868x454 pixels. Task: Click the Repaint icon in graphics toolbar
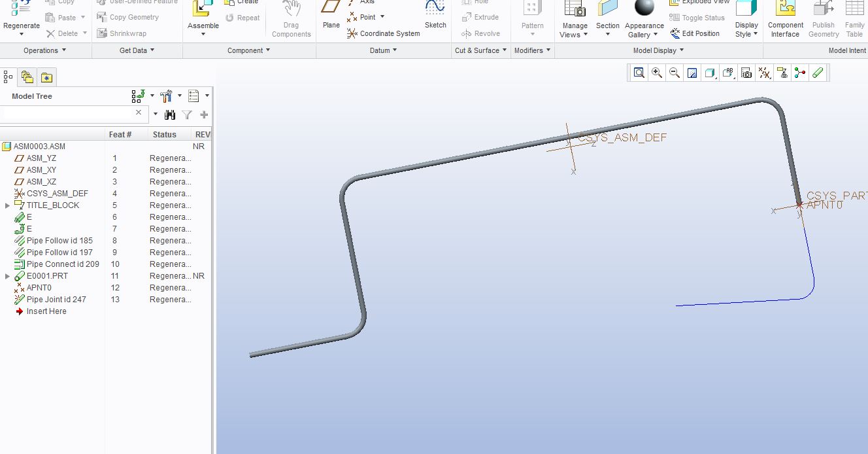point(692,73)
